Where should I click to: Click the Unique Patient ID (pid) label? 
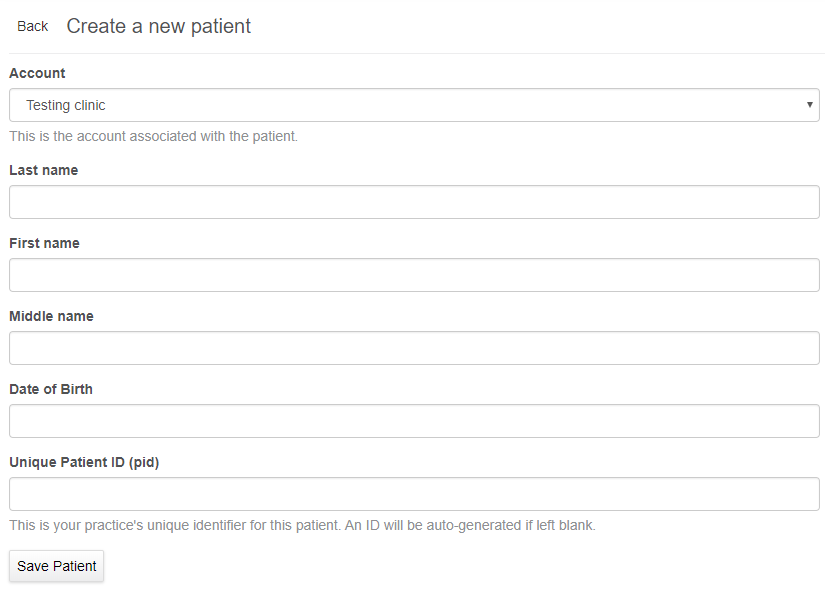84,462
